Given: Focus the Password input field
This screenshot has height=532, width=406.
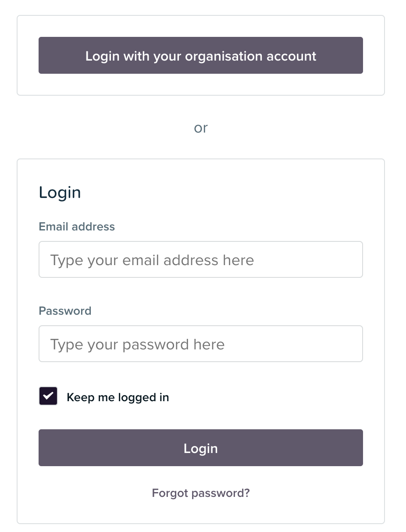Looking at the screenshot, I should coord(200,344).
